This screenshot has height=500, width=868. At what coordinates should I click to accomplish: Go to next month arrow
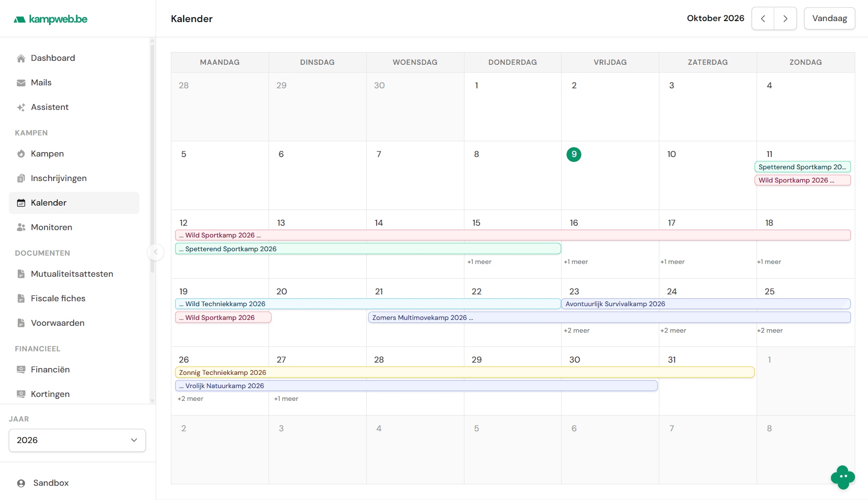[x=786, y=19]
